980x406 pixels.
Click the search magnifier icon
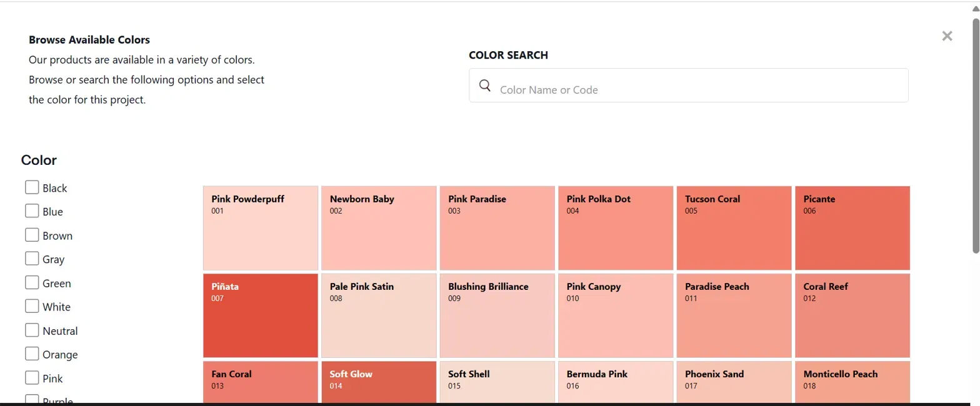tap(485, 86)
